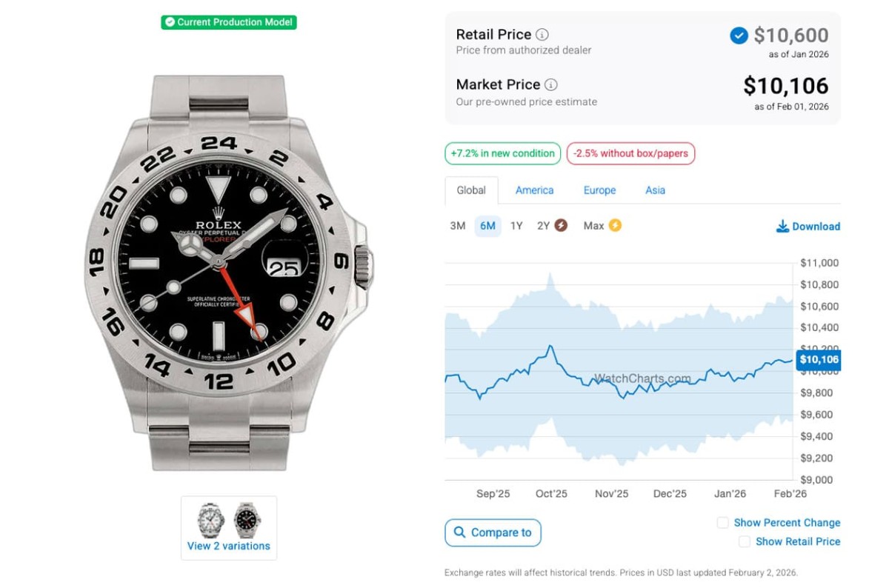Click the Market Price info icon
This screenshot has width=889, height=588.
tap(551, 85)
